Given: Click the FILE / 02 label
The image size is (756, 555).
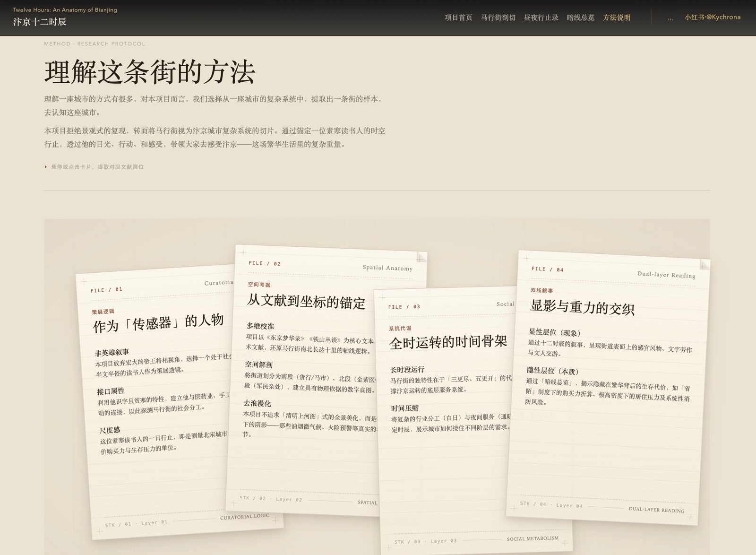Looking at the screenshot, I should (265, 263).
